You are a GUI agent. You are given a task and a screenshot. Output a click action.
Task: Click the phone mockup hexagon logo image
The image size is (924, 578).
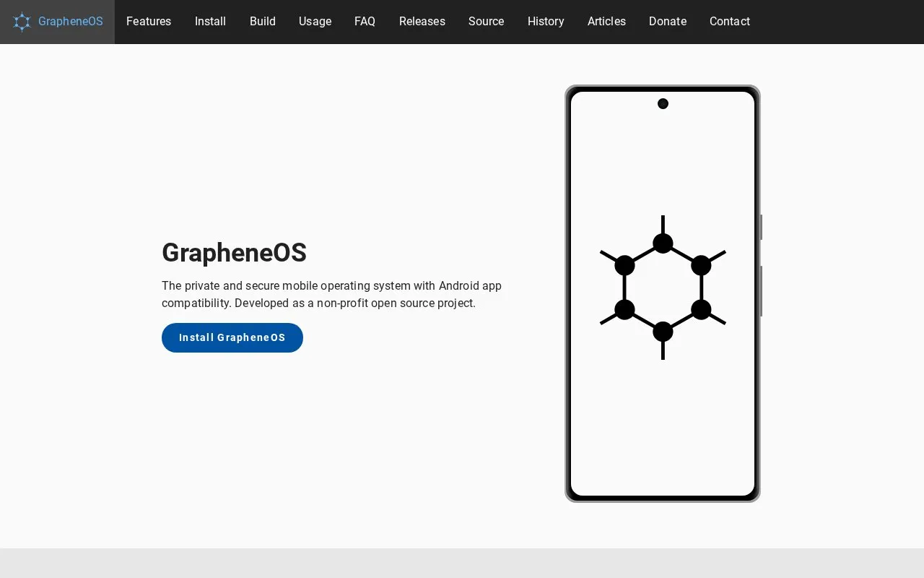click(663, 288)
